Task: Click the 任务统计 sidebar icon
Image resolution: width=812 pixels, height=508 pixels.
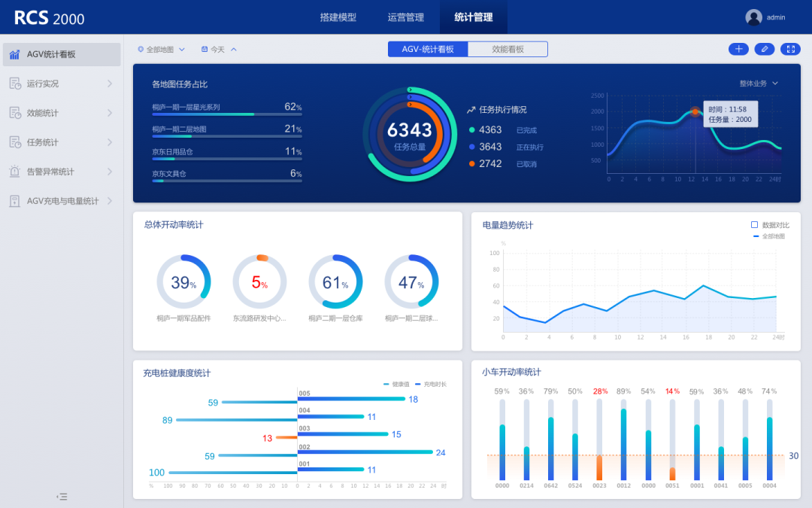Action: 14,142
